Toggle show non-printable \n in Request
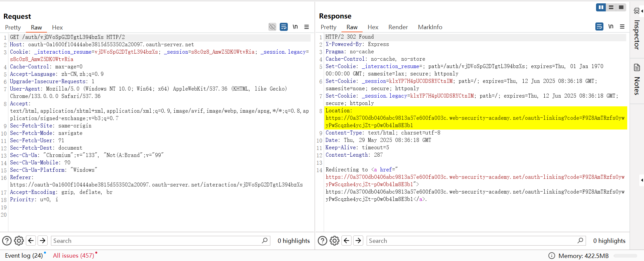 coord(295,27)
